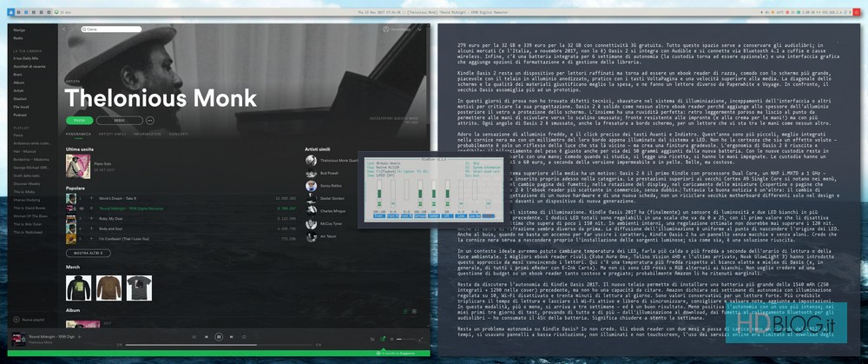Open similar artist Art Tatum avatar
The width and height of the screenshot is (868, 364).
click(311, 236)
